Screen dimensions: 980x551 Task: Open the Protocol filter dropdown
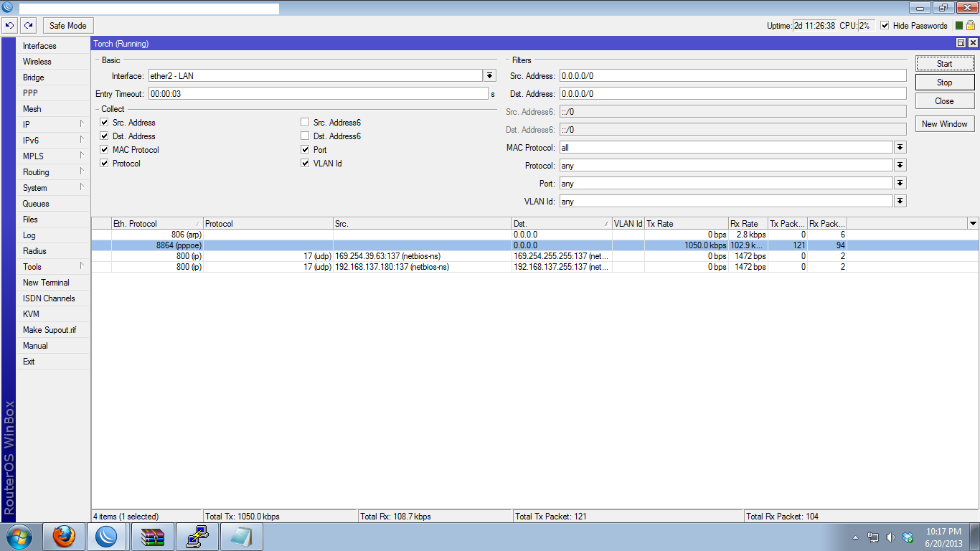click(900, 165)
